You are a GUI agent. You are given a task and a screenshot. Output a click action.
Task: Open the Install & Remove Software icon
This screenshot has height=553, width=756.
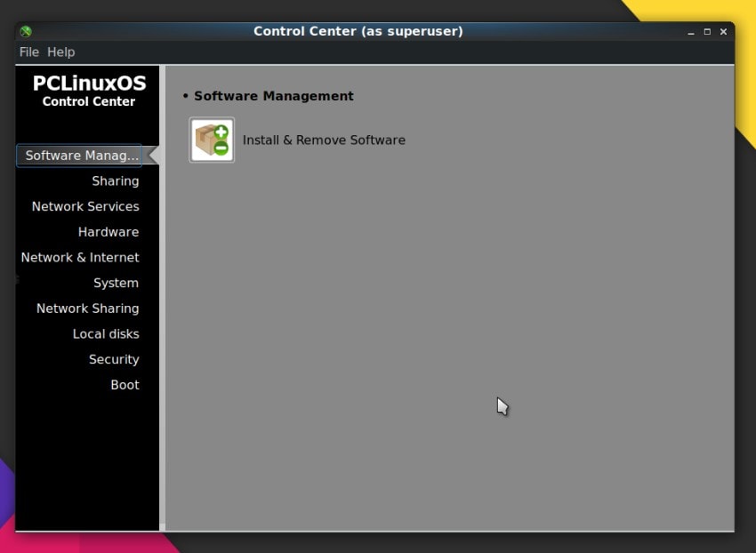(212, 140)
